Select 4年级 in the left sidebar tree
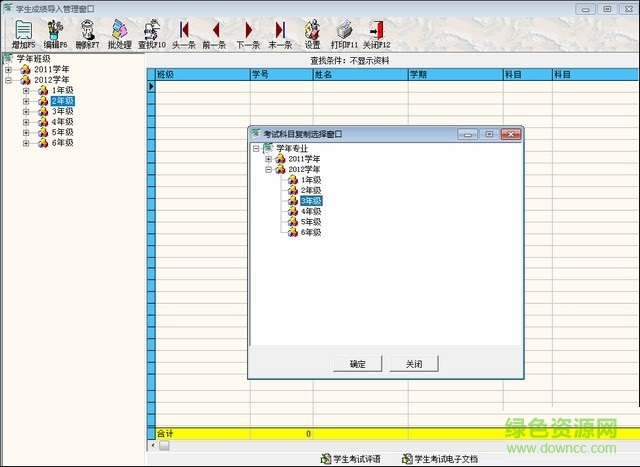Image resolution: width=640 pixels, height=467 pixels. (x=62, y=122)
